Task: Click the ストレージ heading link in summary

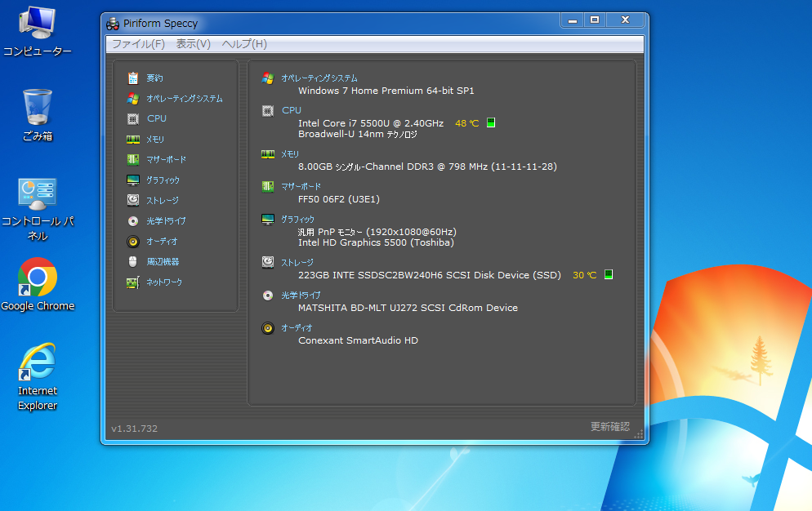Action: (x=297, y=263)
